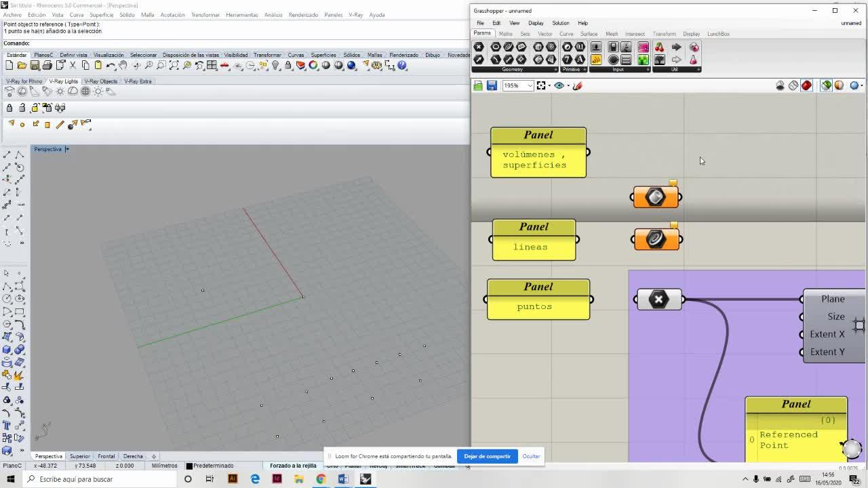Click the Rhino print icon
868x488 pixels.
pos(47,65)
